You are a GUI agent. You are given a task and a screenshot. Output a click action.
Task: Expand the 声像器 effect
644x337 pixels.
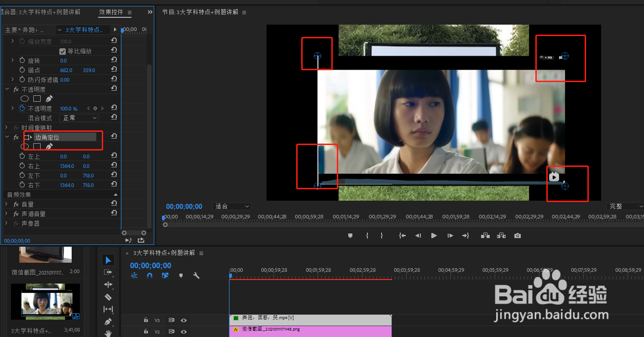[7, 223]
